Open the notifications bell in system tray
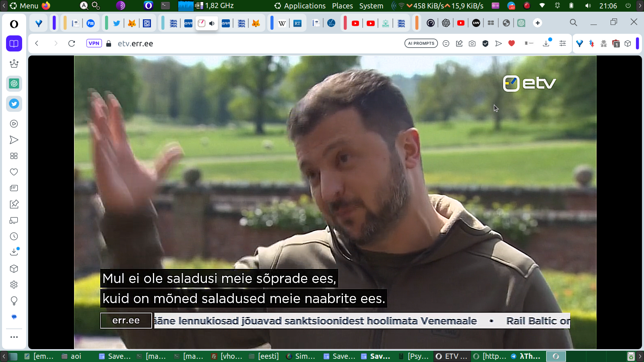 [557, 6]
